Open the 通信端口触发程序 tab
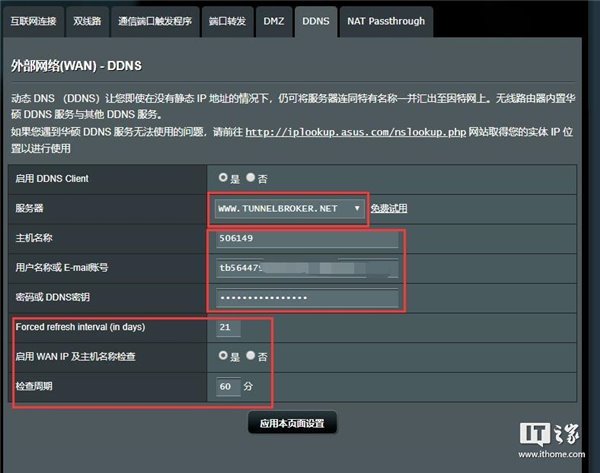This screenshot has width=600, height=473. pos(155,21)
